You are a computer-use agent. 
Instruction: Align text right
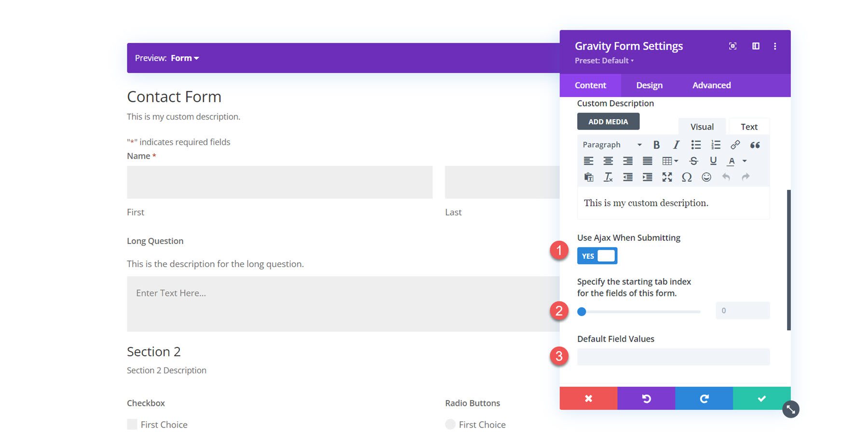[x=628, y=161]
